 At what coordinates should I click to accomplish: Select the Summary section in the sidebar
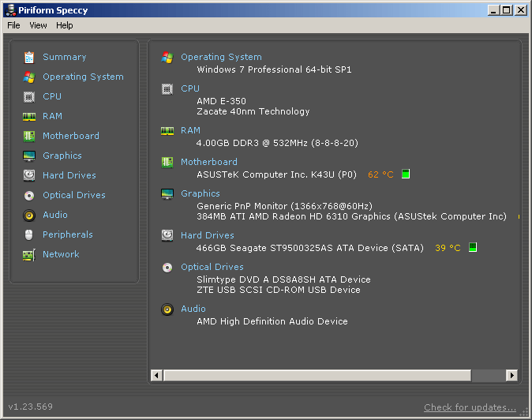[x=65, y=57]
